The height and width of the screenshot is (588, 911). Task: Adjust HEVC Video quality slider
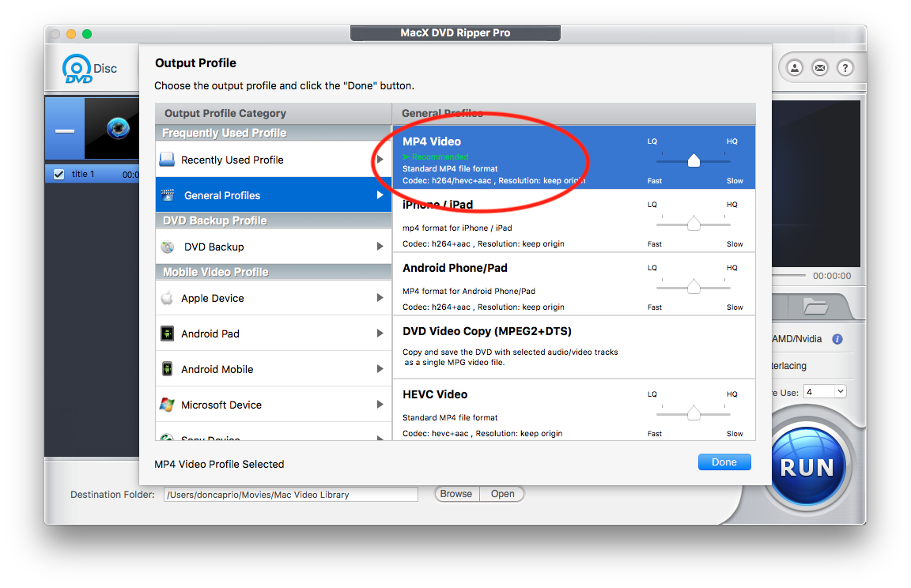(693, 413)
